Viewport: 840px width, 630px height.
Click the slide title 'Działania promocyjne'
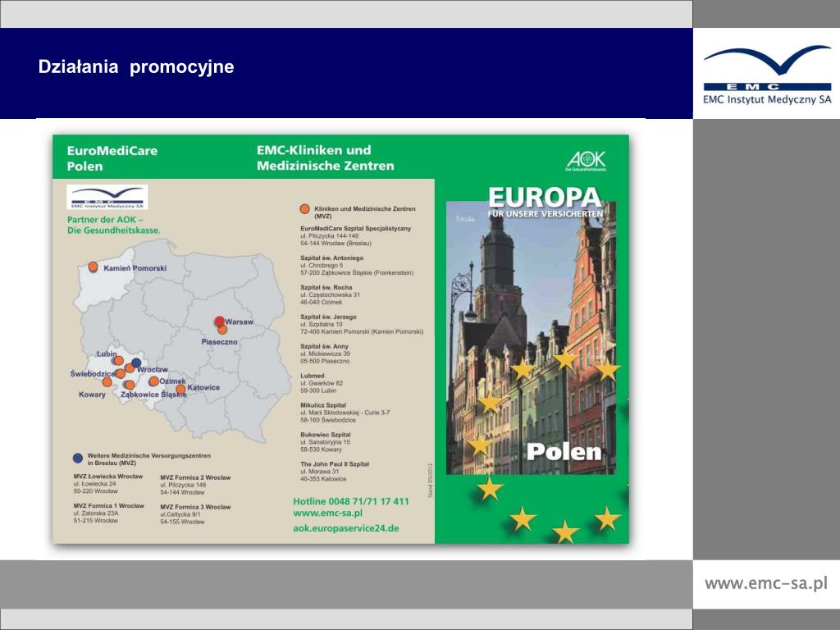(x=136, y=66)
